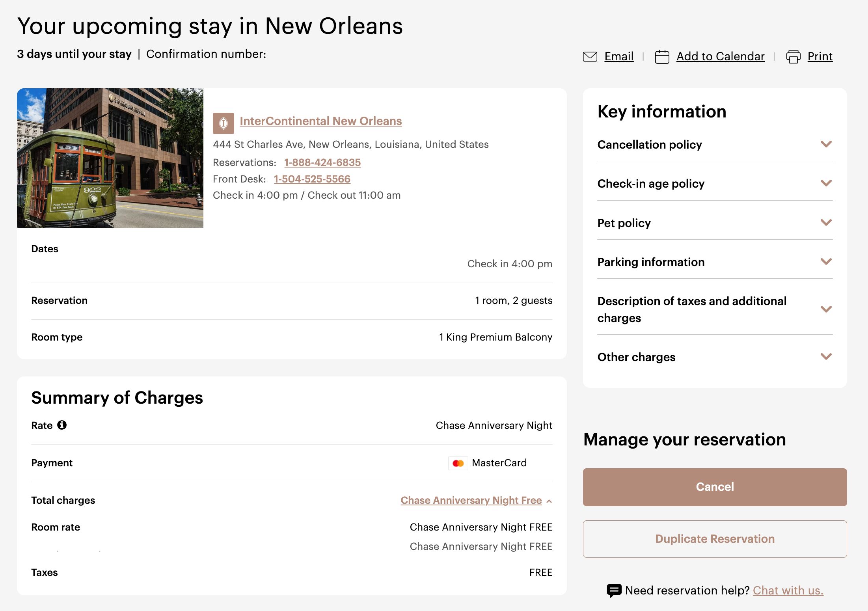
Task: Expand Cancellation policy section
Action: 826,144
